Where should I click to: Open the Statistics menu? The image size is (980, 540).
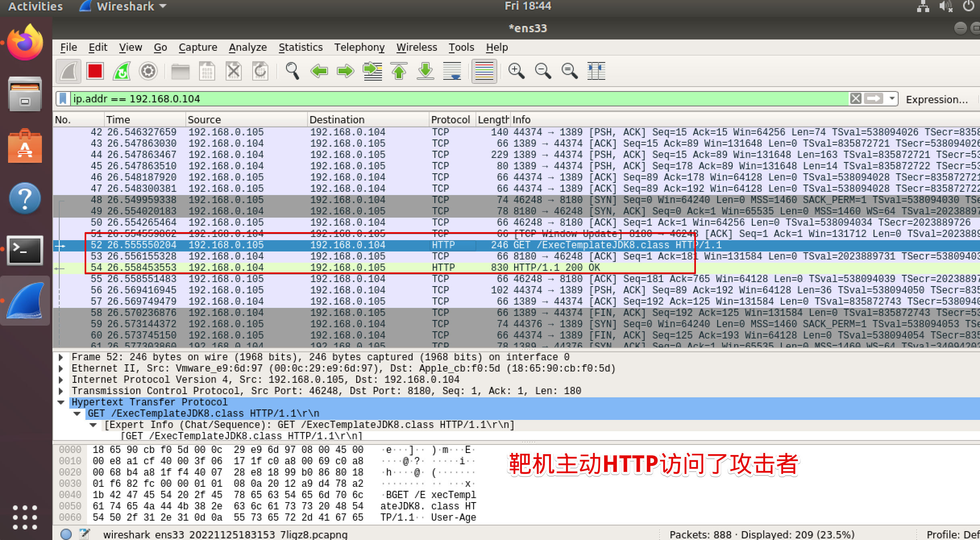coord(301,47)
